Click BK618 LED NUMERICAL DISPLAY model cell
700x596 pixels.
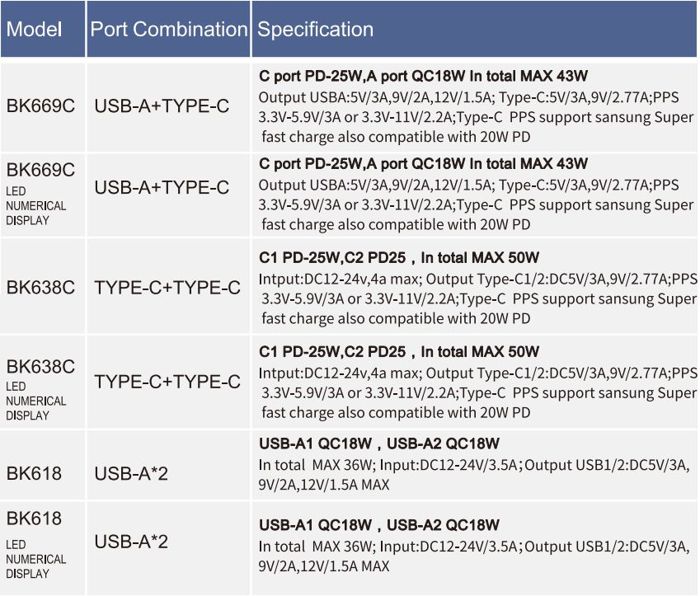pyautogui.click(x=43, y=548)
